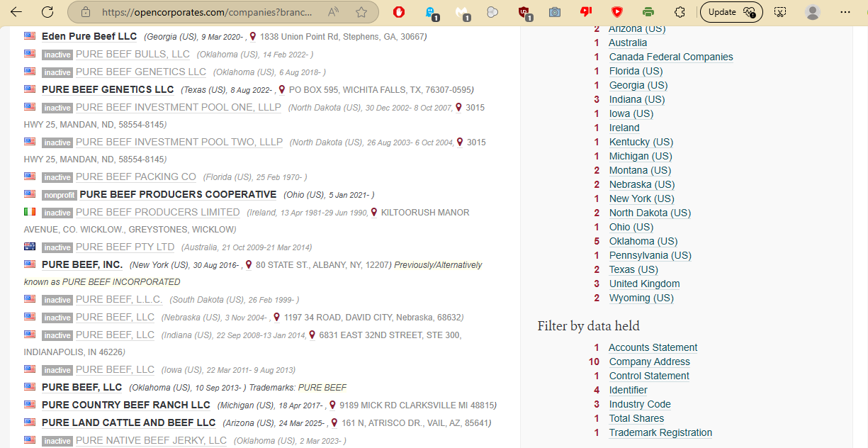Filter results by Pennsylvania (US)
The image size is (868, 448).
650,255
